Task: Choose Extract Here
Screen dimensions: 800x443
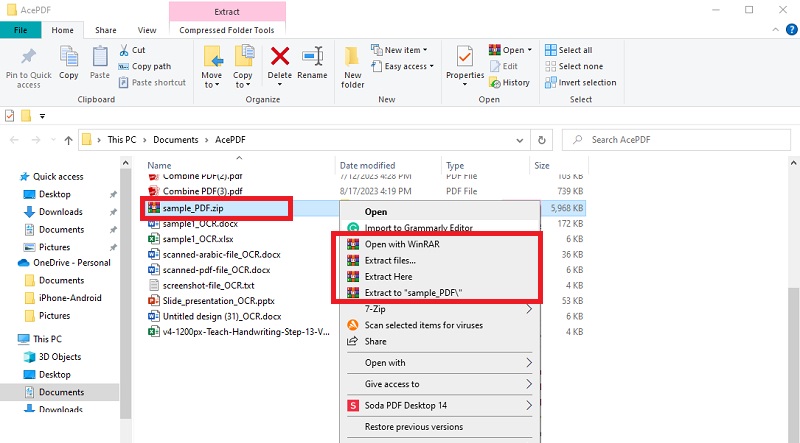Action: coord(440,277)
